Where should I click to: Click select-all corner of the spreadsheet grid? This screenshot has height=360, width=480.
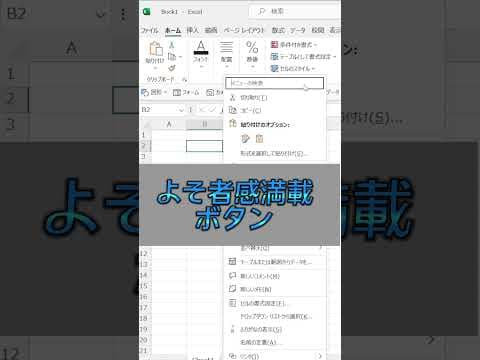(146, 124)
